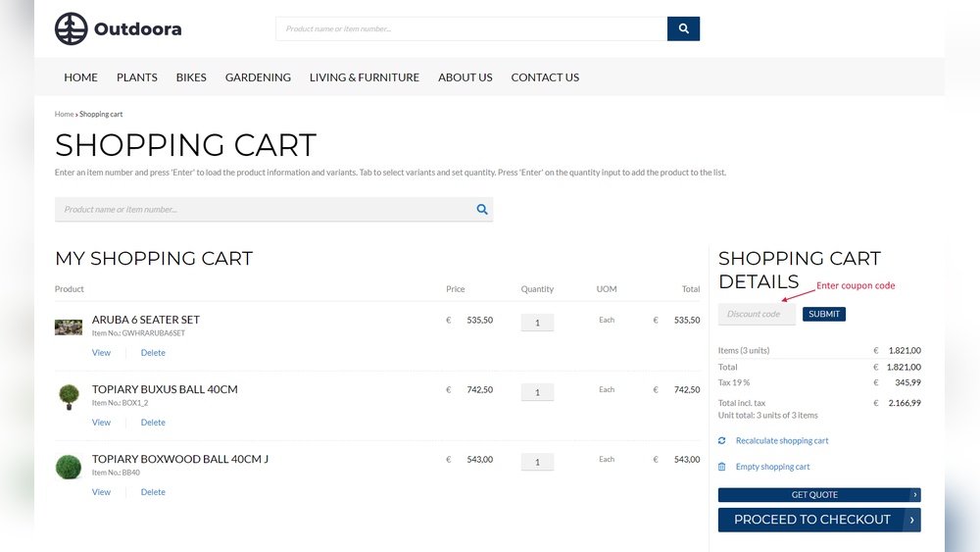The width and height of the screenshot is (980, 552).
Task: Click the Quantity column header
Action: (537, 289)
